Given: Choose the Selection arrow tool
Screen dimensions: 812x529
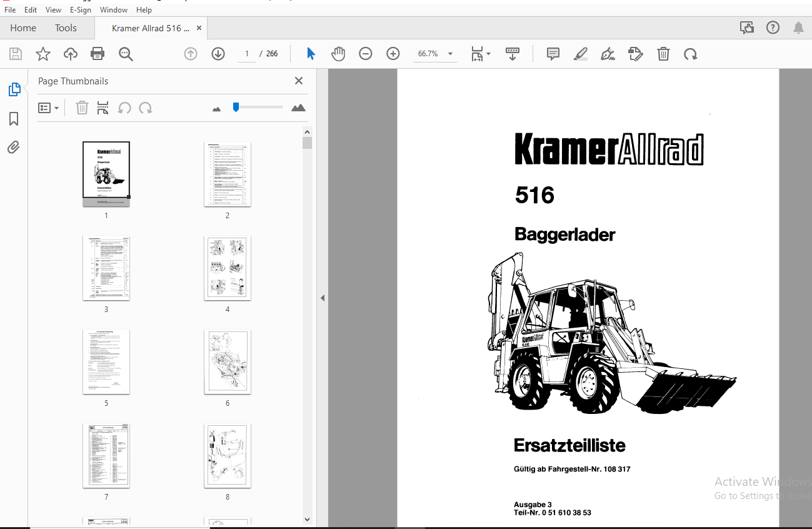Looking at the screenshot, I should pyautogui.click(x=311, y=54).
